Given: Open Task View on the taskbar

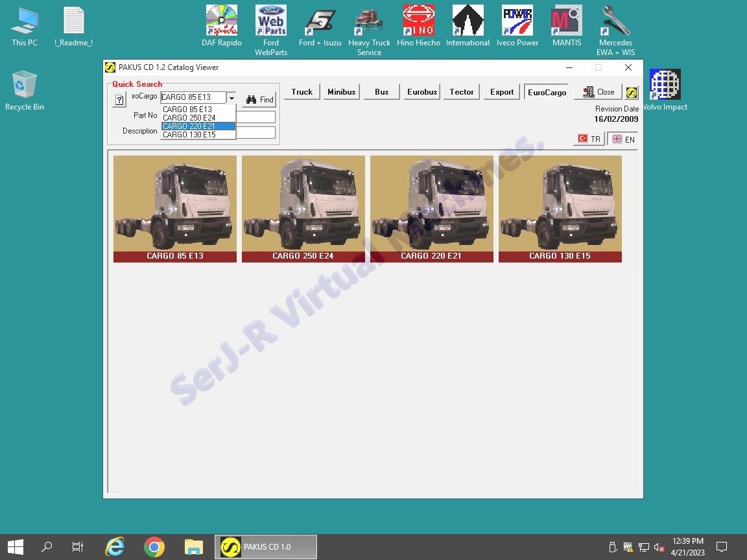Looking at the screenshot, I should [77, 546].
